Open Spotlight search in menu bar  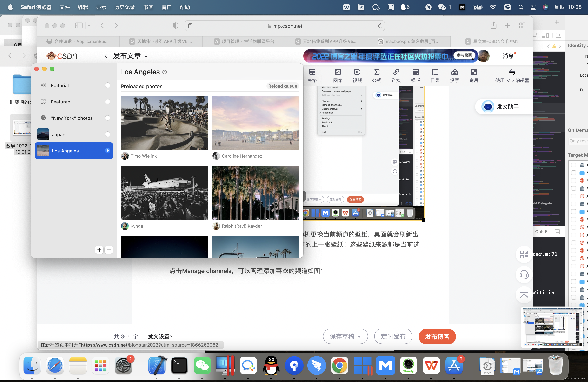point(521,7)
